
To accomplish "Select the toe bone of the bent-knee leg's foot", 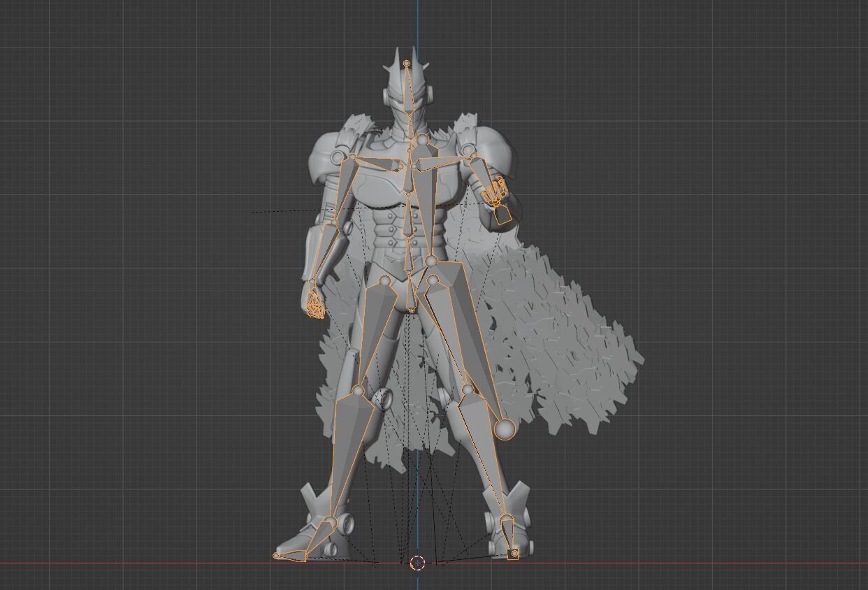I will click(x=291, y=556).
